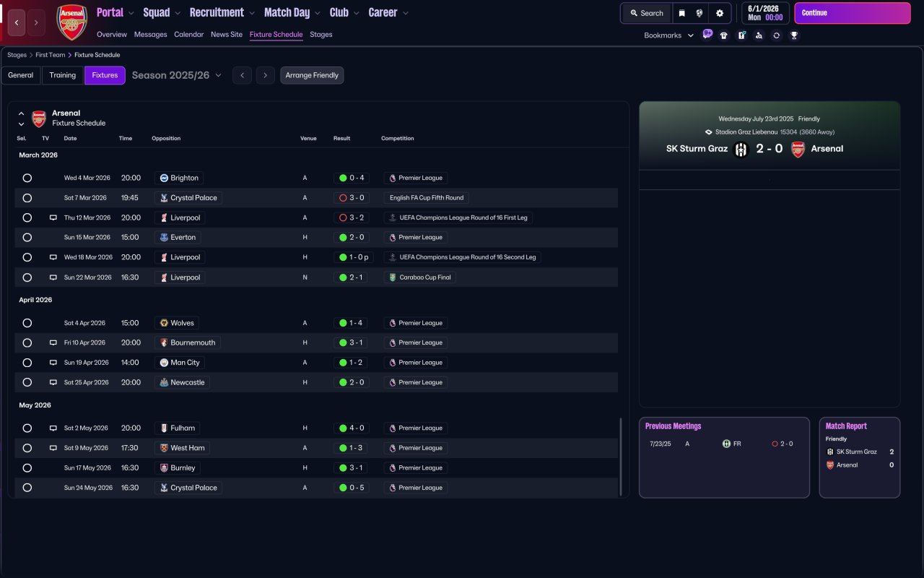This screenshot has width=924, height=578.
Task: Select the Man City fixture radio button
Action: coord(27,363)
